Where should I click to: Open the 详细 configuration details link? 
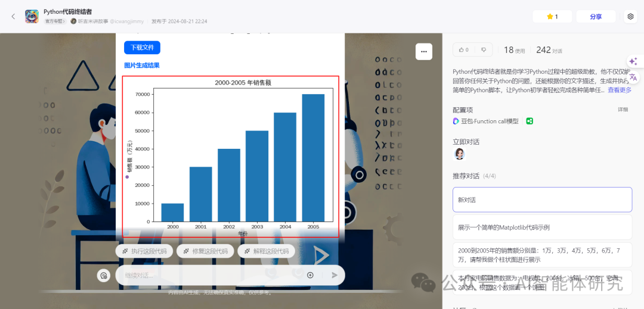[x=623, y=110]
